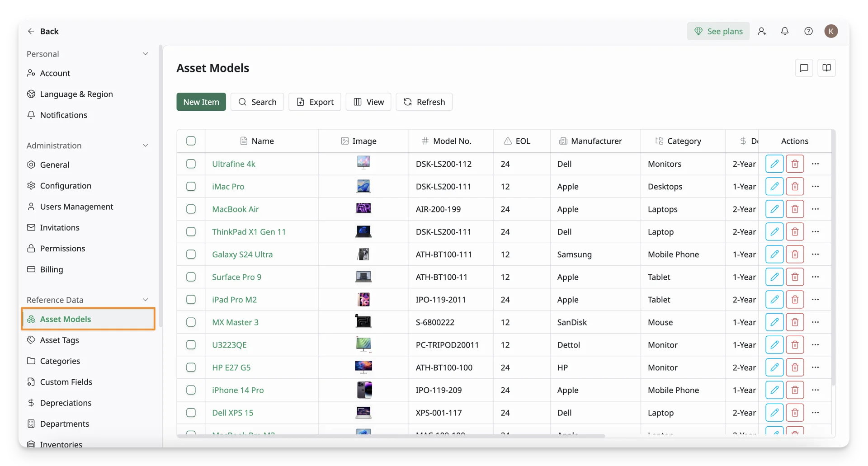Open the help question mark icon
Viewport: 868px width, 466px height.
[808, 31]
